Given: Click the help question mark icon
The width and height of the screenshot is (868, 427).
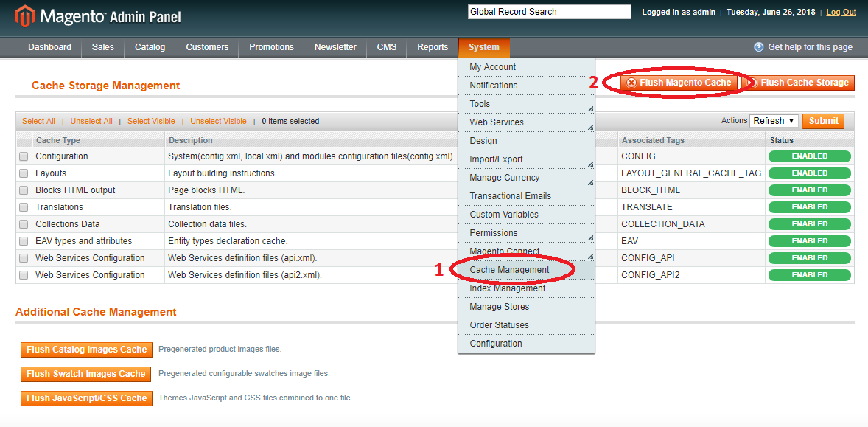Looking at the screenshot, I should (x=758, y=47).
